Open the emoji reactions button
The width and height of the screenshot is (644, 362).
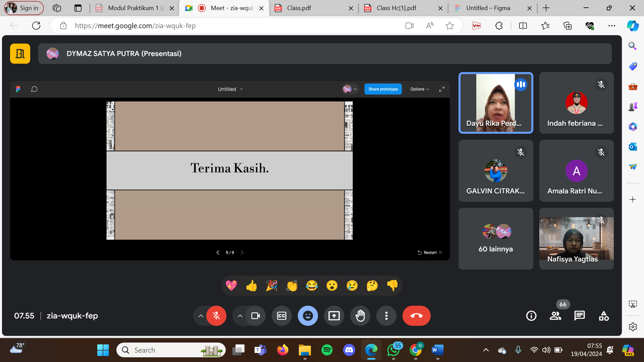[x=308, y=316]
